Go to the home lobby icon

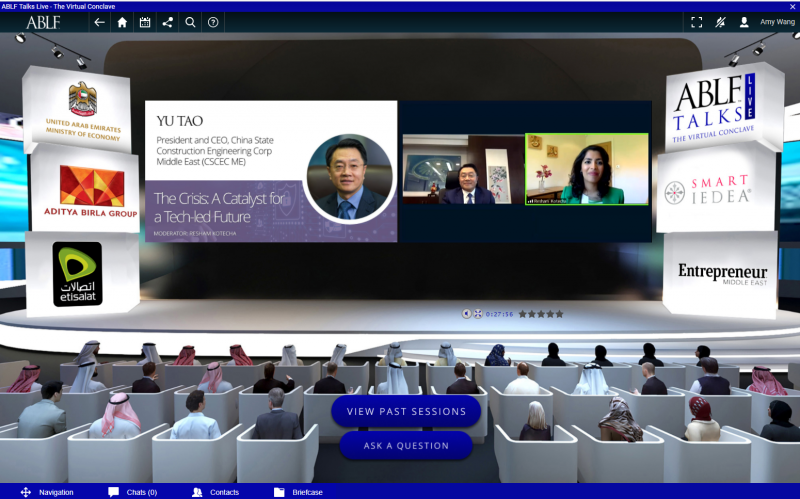(122, 22)
